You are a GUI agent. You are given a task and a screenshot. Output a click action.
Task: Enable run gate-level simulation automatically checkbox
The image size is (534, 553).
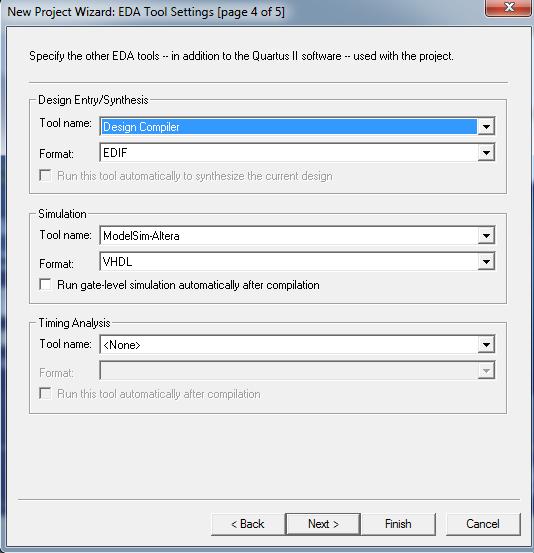[45, 284]
